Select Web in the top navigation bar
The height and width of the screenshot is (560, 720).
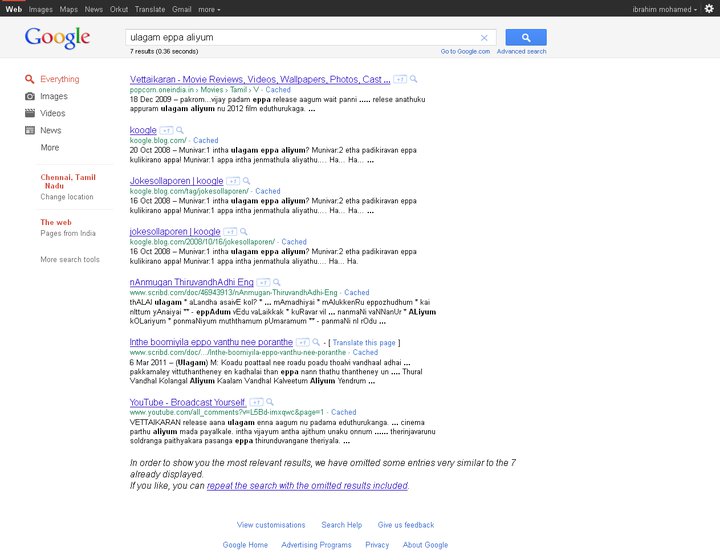click(14, 9)
